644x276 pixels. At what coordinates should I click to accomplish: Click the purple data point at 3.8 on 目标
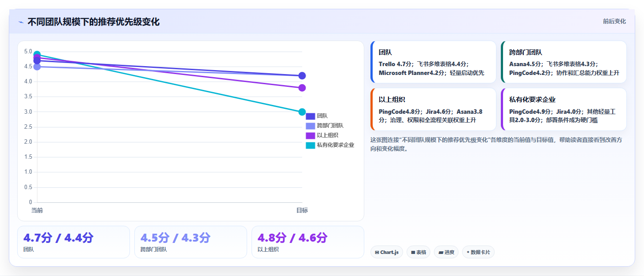(302, 88)
